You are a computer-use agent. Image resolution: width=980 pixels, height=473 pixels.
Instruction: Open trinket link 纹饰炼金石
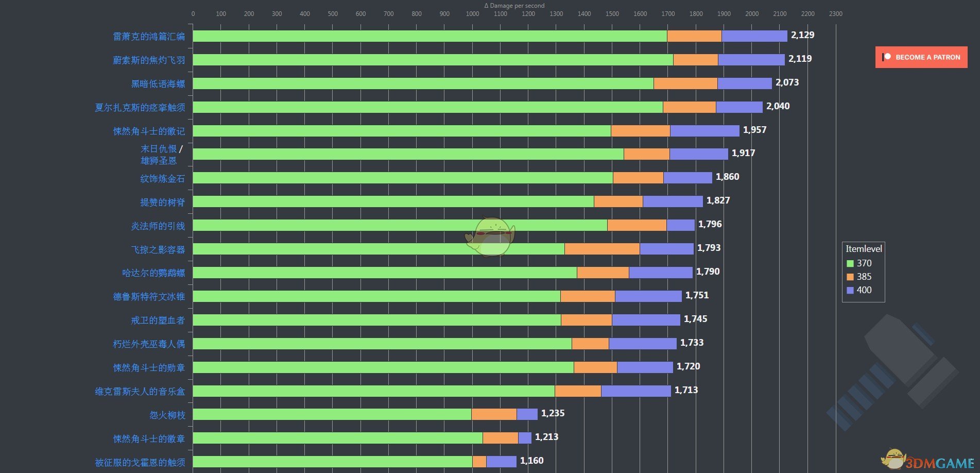point(163,178)
